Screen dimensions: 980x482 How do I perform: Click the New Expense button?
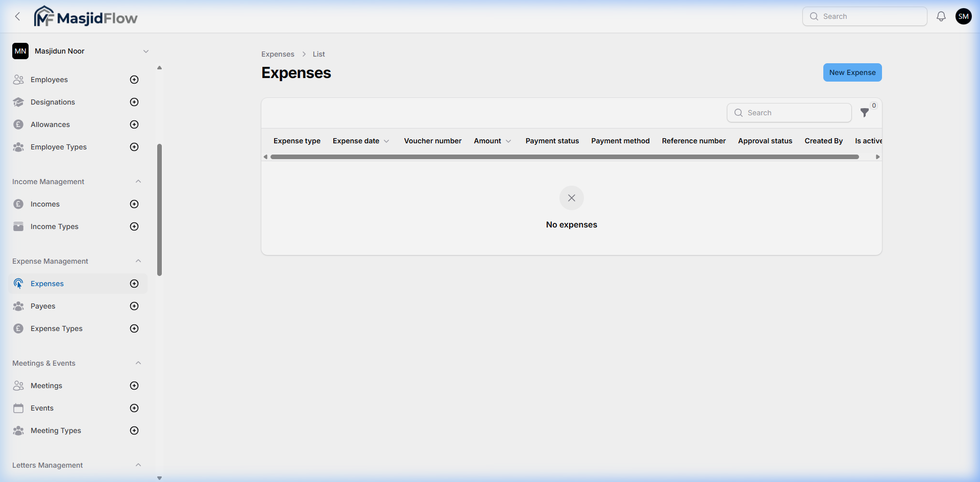[852, 72]
